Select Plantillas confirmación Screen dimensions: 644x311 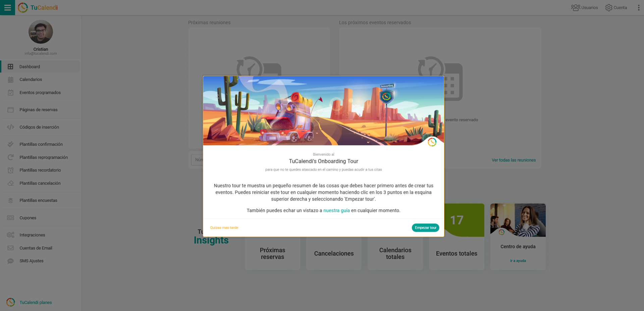[41, 144]
